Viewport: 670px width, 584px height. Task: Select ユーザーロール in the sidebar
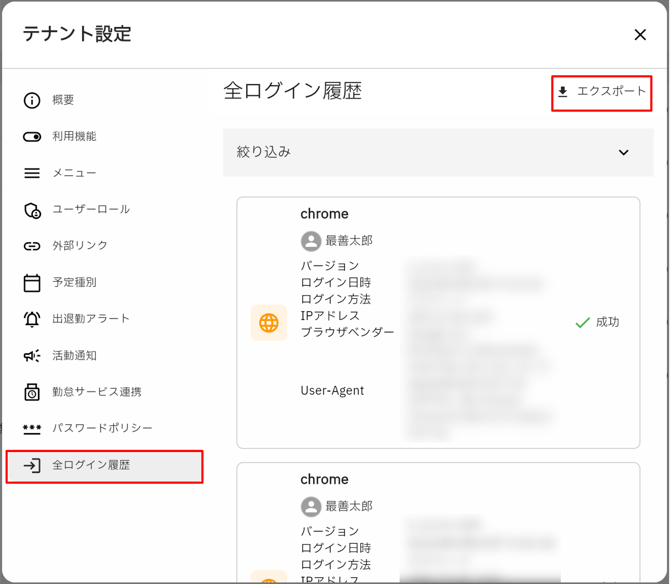click(104, 210)
